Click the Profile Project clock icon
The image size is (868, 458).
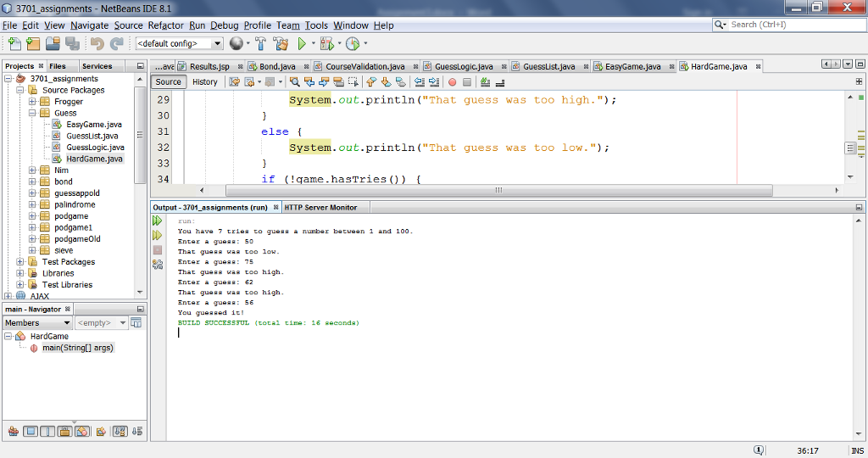click(353, 44)
